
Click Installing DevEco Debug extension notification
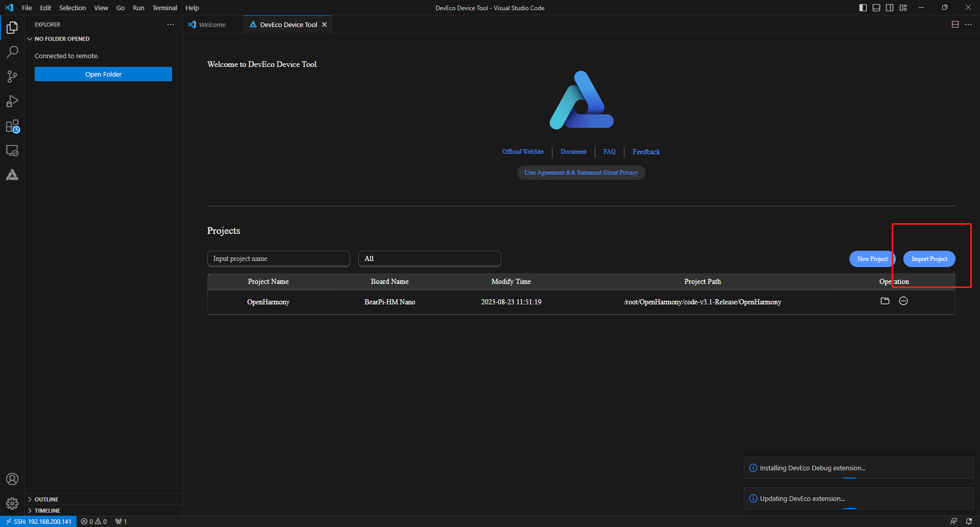click(859, 468)
